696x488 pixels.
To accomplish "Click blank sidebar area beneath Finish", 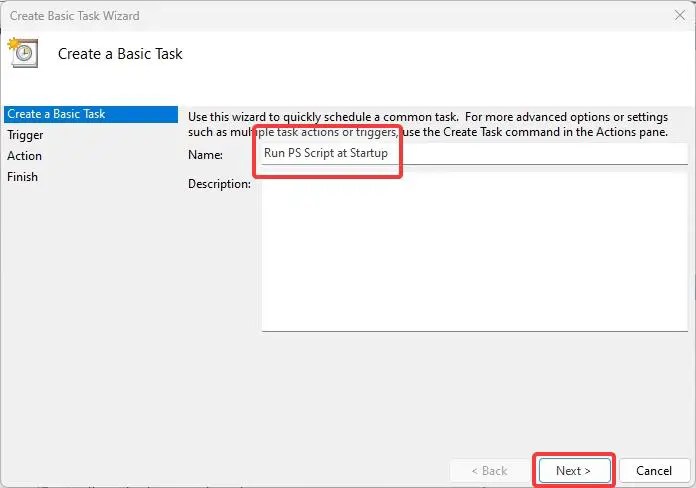I will pos(91,311).
